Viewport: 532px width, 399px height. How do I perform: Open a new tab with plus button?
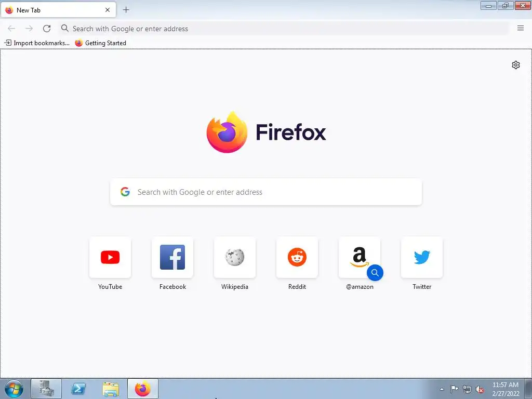point(126,10)
